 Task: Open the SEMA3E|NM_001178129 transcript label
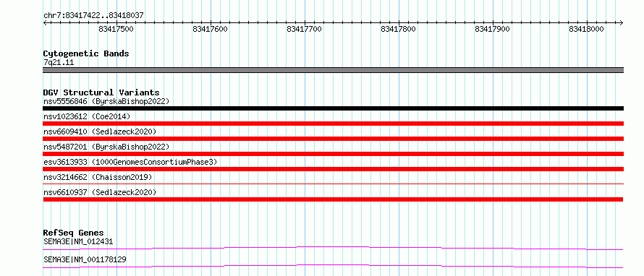[85, 259]
